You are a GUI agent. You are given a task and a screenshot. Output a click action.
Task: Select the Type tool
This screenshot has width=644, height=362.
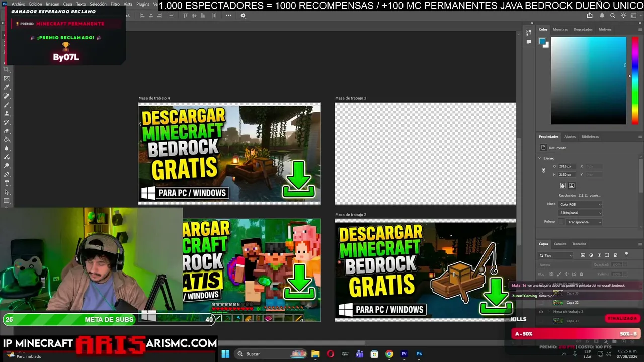coord(7,183)
